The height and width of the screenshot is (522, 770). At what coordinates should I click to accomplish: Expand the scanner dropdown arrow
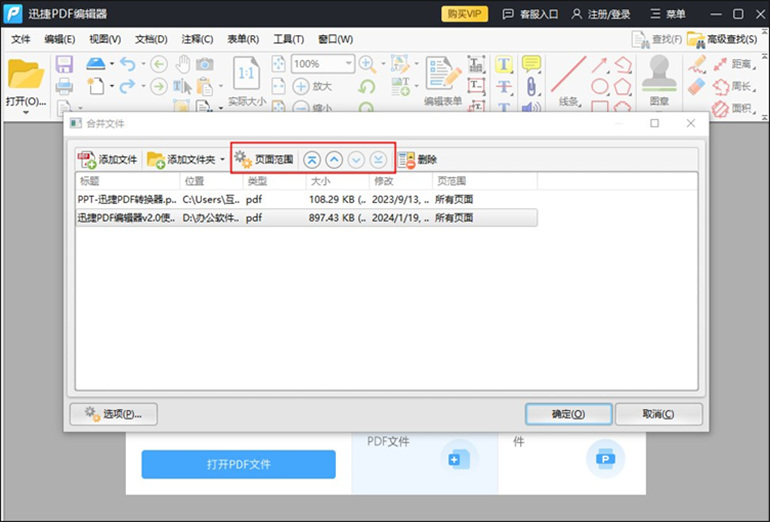(112, 63)
